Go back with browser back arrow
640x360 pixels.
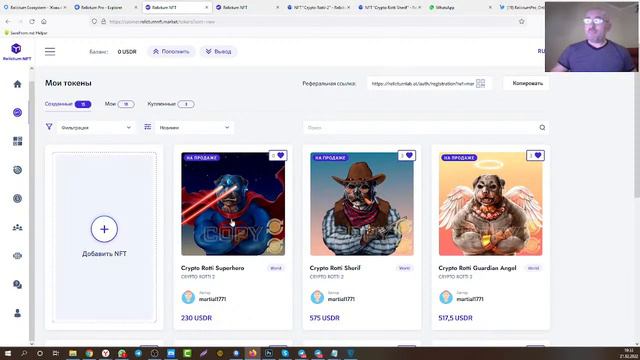coord(9,21)
